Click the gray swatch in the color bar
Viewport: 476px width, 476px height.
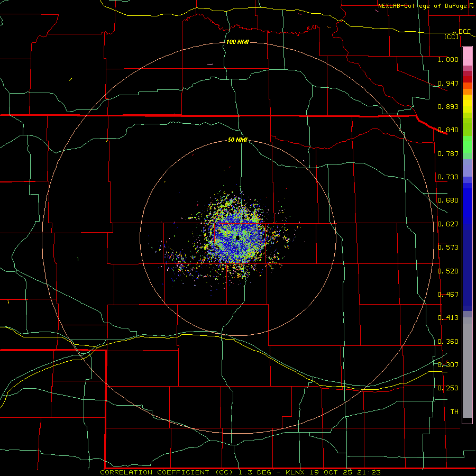(467, 368)
